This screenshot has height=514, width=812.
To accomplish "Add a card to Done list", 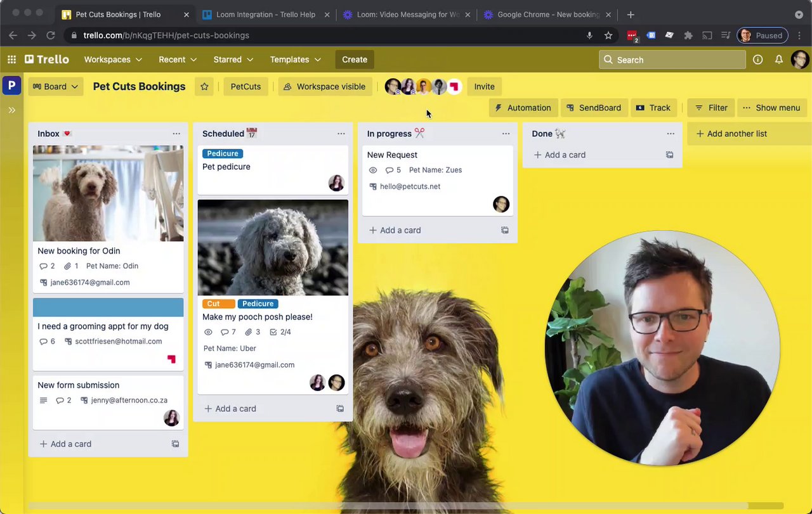I will point(560,155).
